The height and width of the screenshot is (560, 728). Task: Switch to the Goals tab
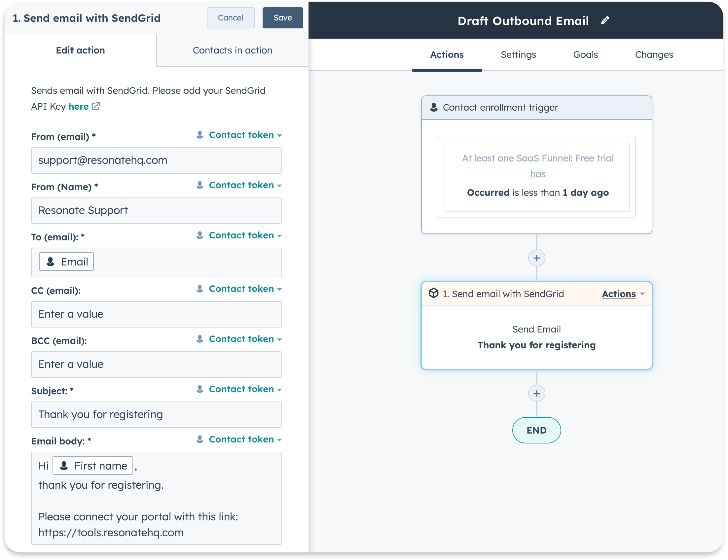[586, 54]
